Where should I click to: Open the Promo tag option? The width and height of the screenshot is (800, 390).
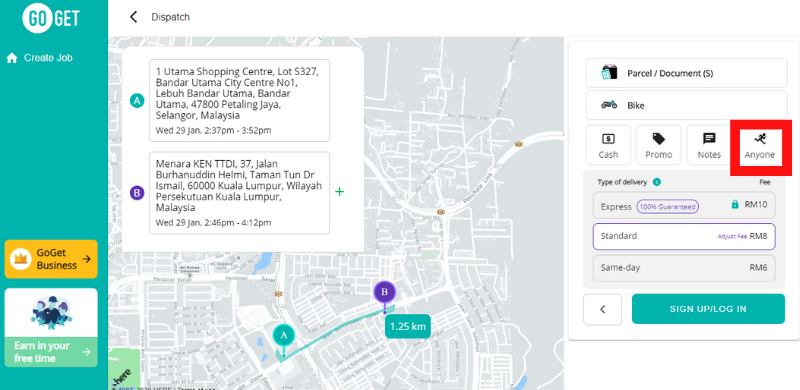coord(659,145)
